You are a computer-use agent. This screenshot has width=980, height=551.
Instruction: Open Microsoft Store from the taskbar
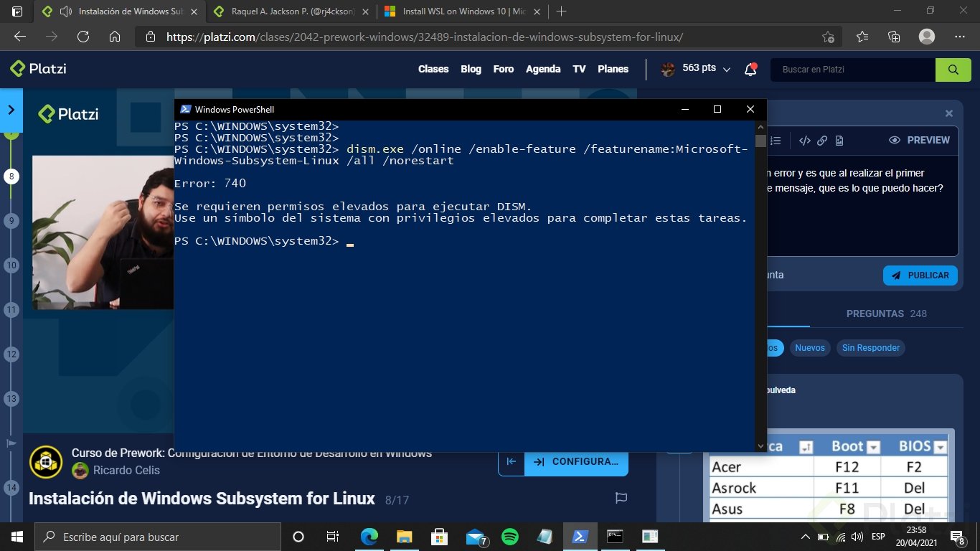point(440,537)
